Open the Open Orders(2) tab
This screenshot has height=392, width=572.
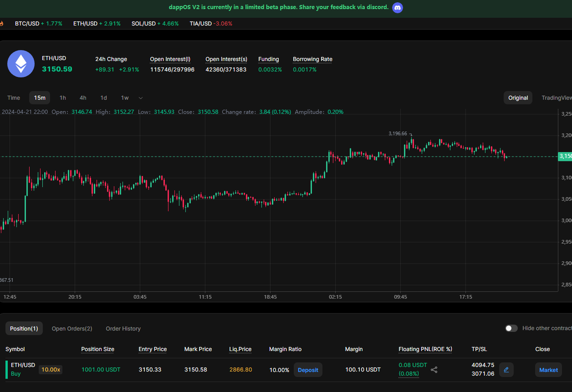[72, 329]
